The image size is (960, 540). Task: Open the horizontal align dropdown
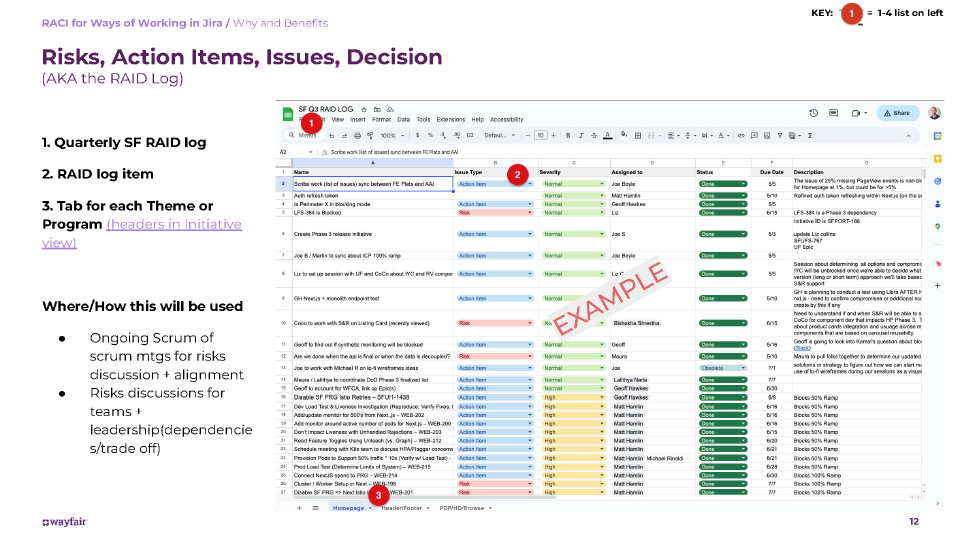pos(673,135)
